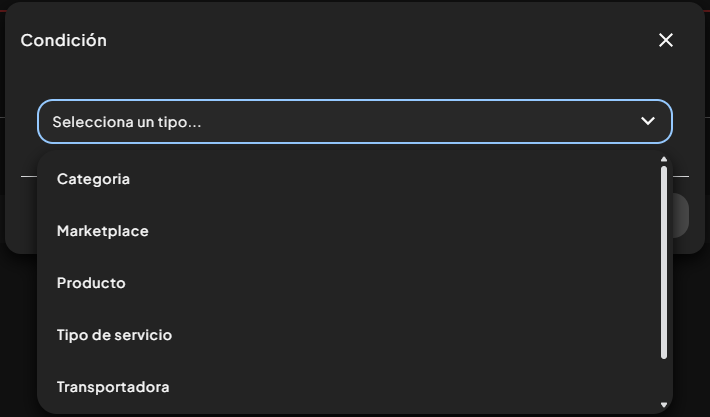Click the horizontal divider left of the list
The width and height of the screenshot is (710, 417).
pyautogui.click(x=29, y=176)
